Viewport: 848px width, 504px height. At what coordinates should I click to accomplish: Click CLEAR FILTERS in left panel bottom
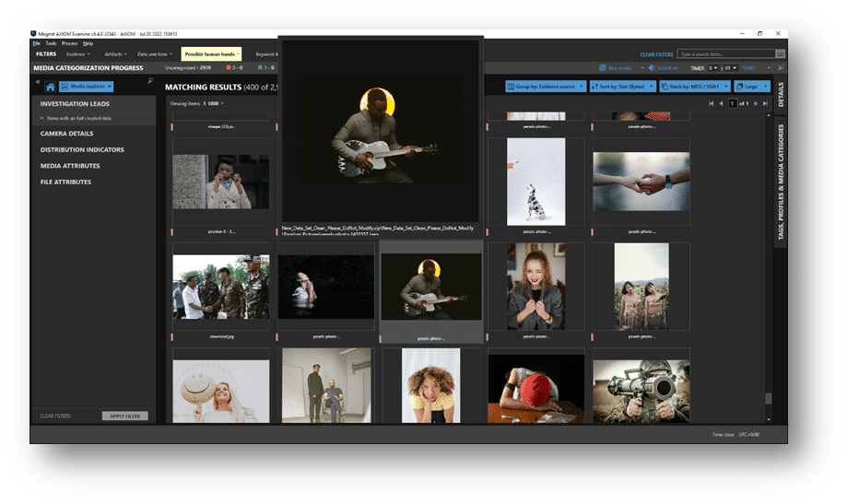(55, 416)
